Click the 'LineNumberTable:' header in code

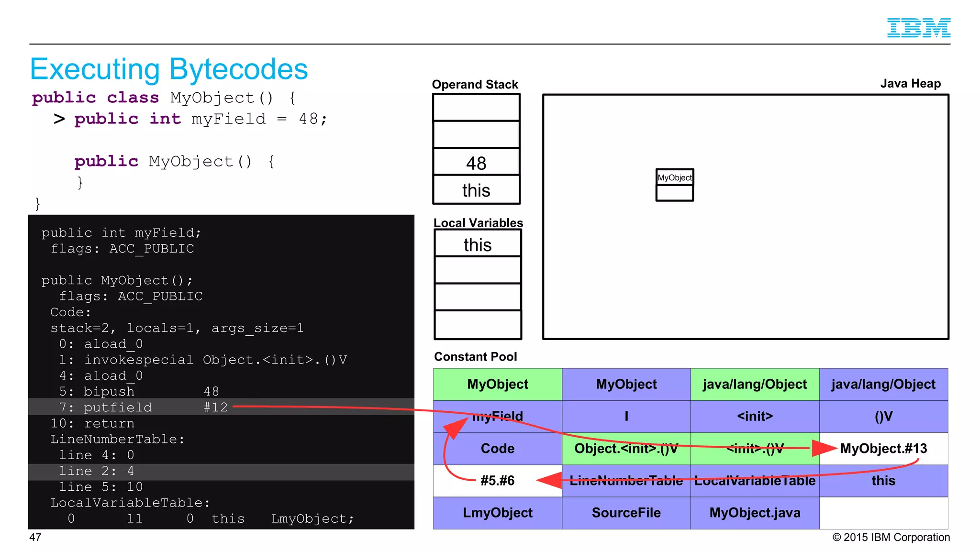pyautogui.click(x=117, y=439)
